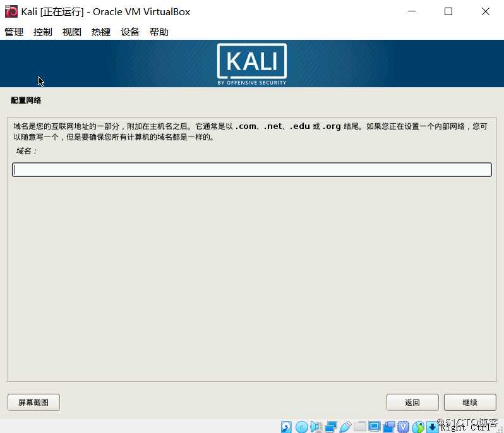Click the Right Ctrl host key label
Viewport: 504px width, 433px height.
pyautogui.click(x=465, y=427)
